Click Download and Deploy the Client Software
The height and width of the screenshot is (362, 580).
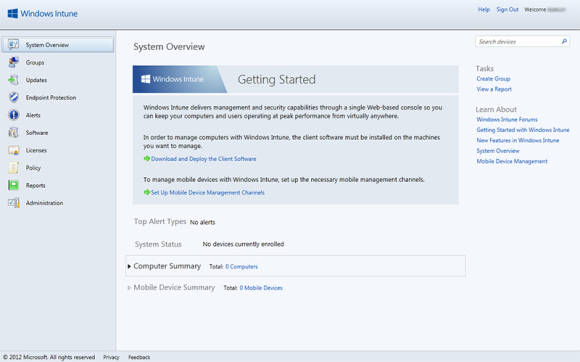click(x=203, y=159)
